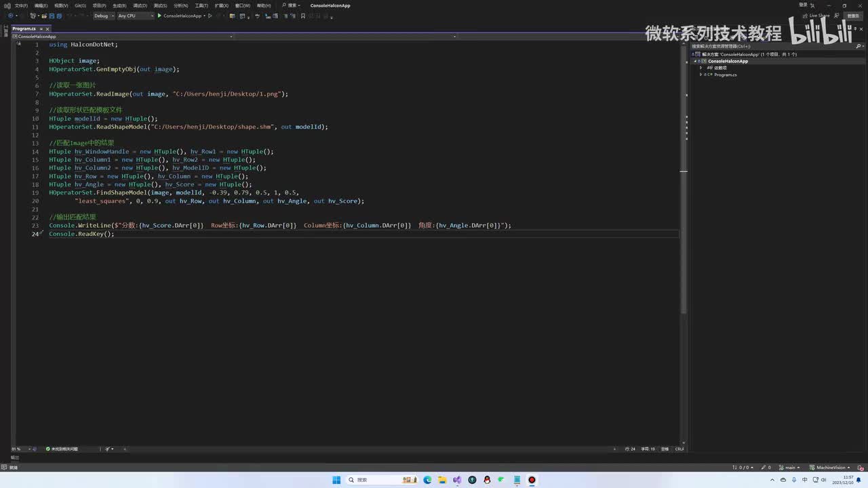Open Microsoft Edge from the taskbar
Screen dimensions: 868x488
[x=427, y=480]
